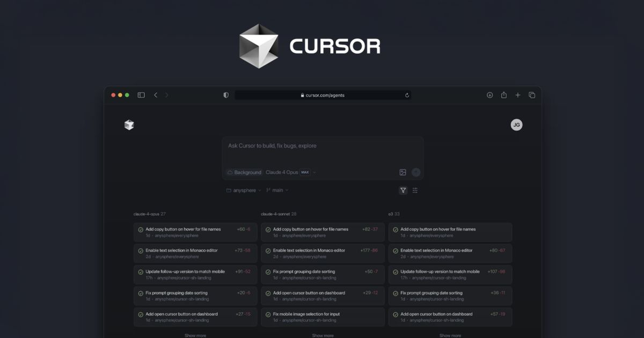
Task: Open the anysphere repository dropdown
Action: tap(244, 190)
